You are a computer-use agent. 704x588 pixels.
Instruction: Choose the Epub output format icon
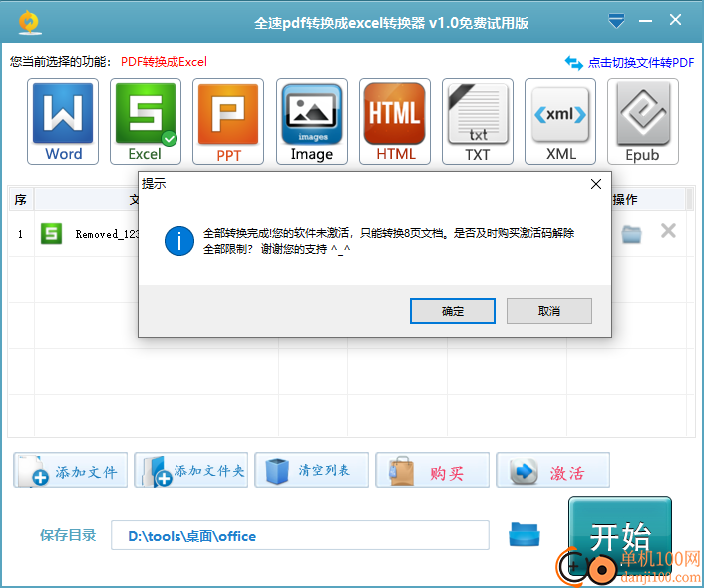[x=643, y=122]
